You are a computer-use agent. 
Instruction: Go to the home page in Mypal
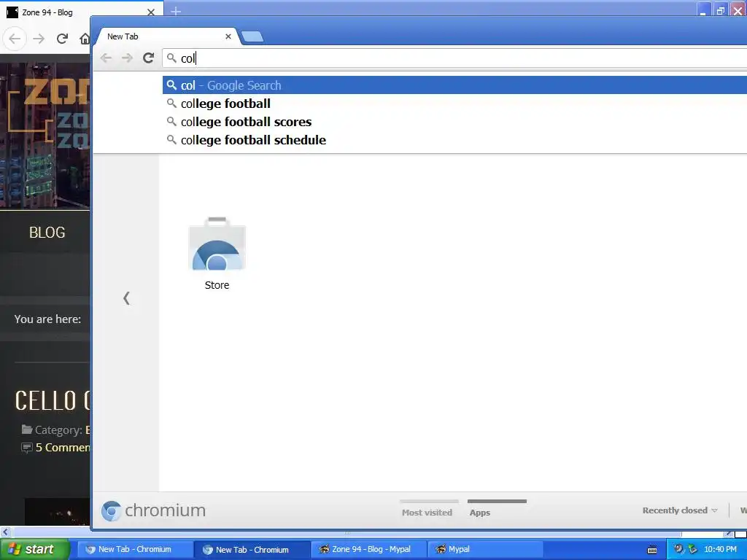tap(85, 38)
